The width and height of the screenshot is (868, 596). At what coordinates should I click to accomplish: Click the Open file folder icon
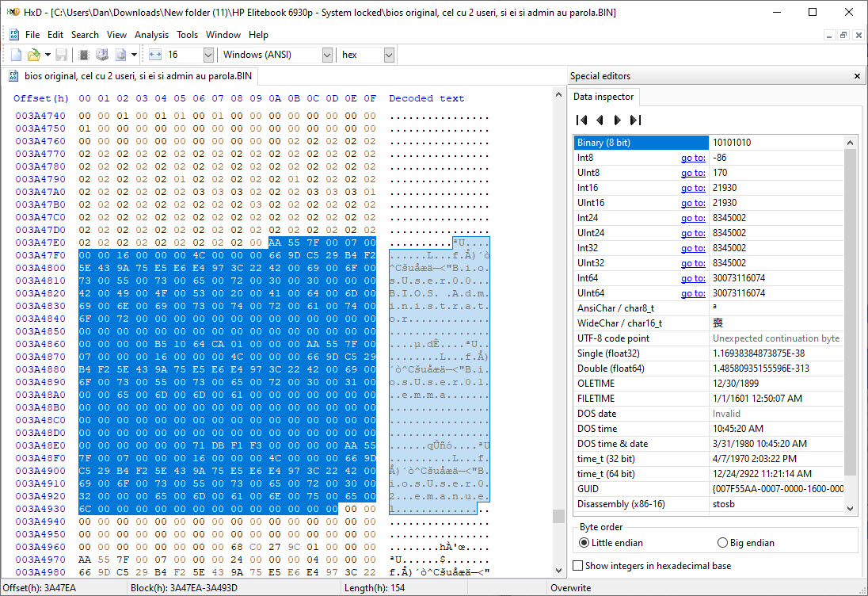[x=33, y=55]
